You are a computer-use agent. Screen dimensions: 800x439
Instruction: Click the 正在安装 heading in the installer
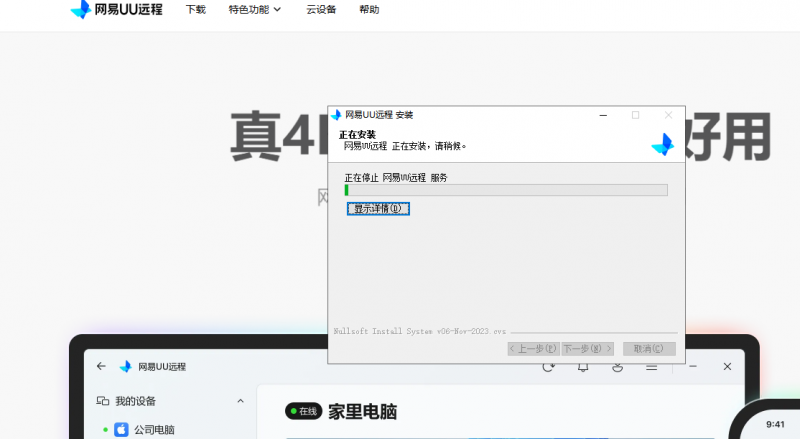pyautogui.click(x=357, y=135)
